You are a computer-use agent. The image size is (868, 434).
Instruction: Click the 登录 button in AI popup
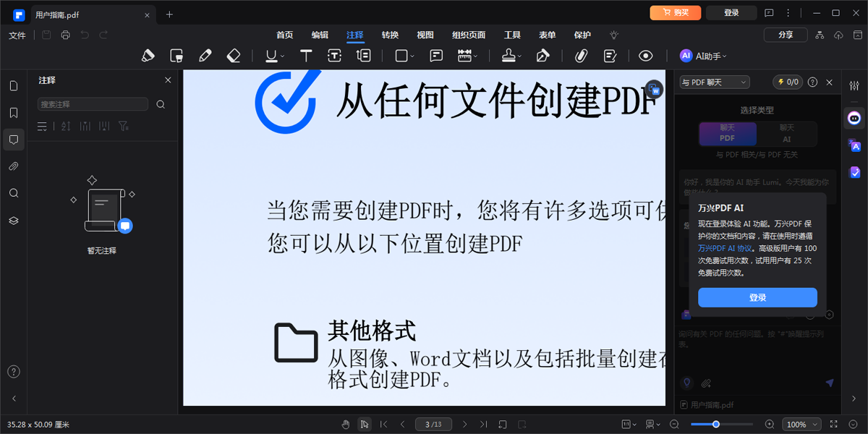(757, 297)
